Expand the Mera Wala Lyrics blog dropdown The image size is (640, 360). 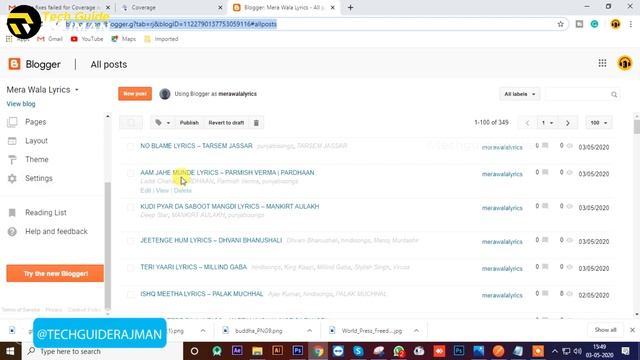pyautogui.click(x=77, y=90)
